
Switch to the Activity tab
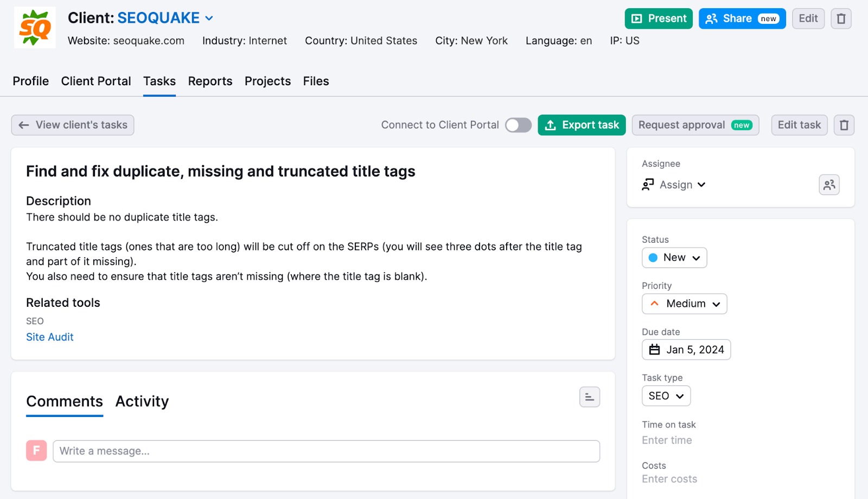pyautogui.click(x=142, y=401)
